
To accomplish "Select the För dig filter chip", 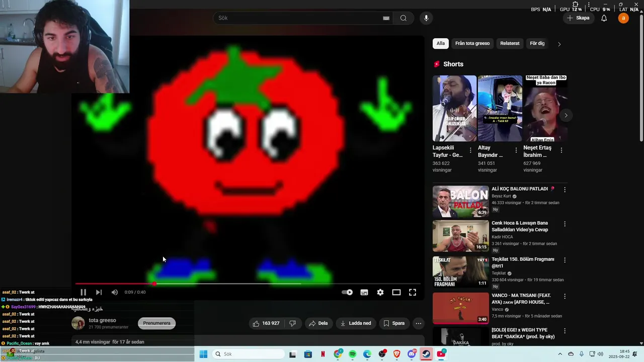I will click(x=537, y=43).
